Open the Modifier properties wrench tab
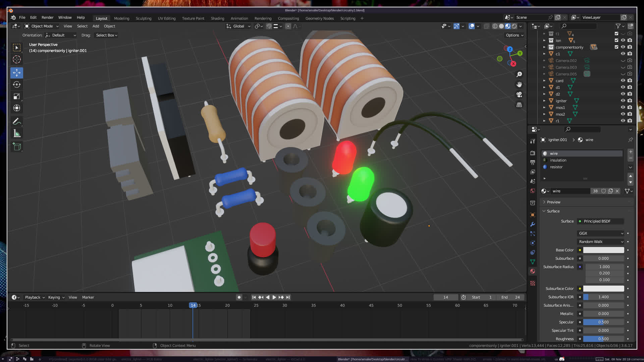This screenshot has width=644, height=362. 533,224
